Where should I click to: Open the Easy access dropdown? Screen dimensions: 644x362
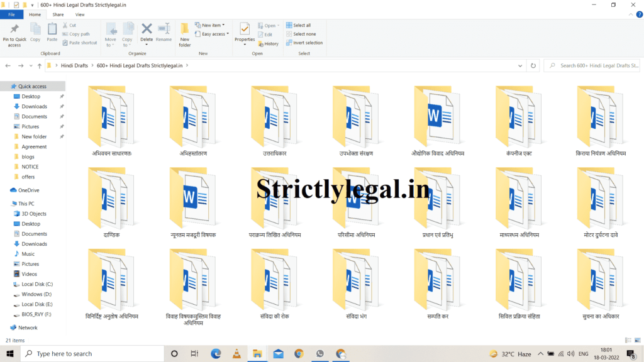tap(214, 34)
